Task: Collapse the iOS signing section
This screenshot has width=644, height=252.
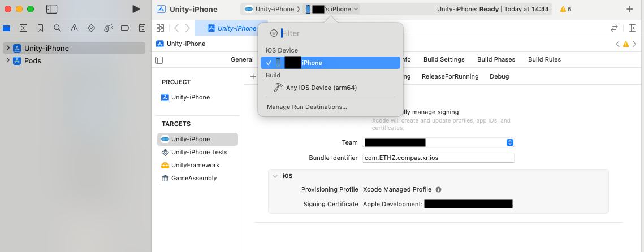Action: point(275,176)
